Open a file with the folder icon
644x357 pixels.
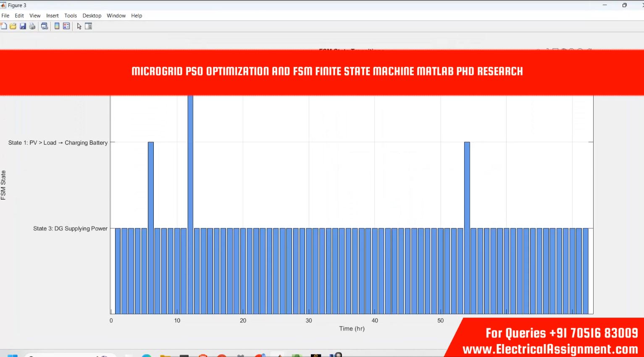[13, 26]
